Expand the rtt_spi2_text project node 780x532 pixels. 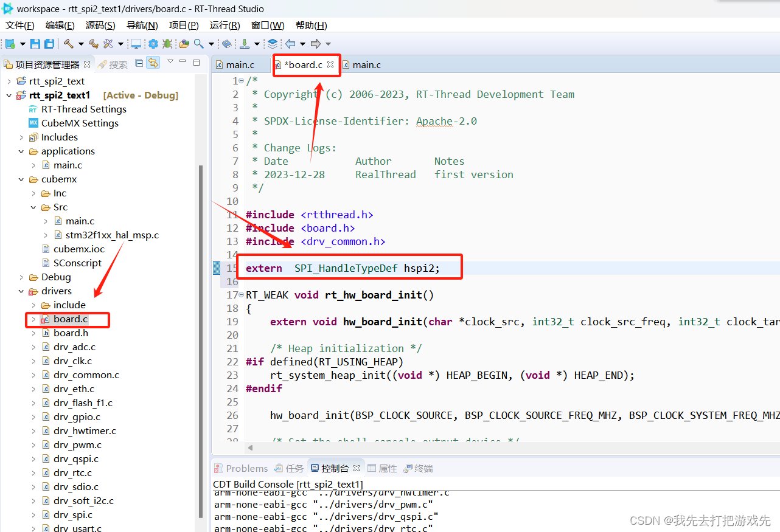click(x=9, y=81)
